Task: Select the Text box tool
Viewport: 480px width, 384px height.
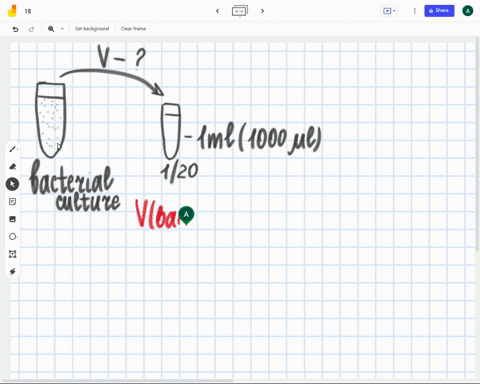Action: pos(13,254)
